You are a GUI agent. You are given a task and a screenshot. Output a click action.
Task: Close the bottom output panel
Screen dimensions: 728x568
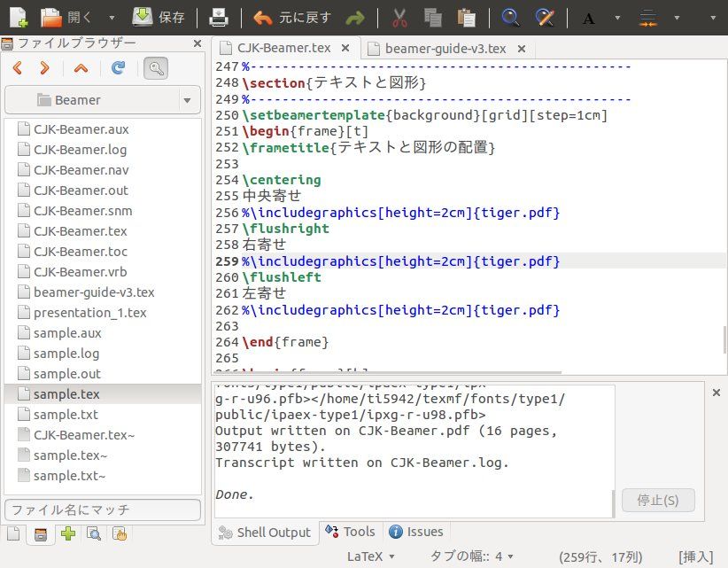click(716, 393)
